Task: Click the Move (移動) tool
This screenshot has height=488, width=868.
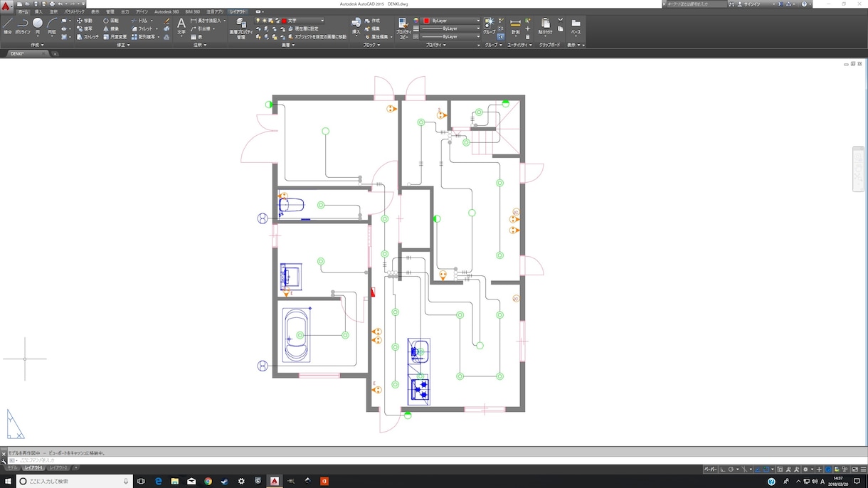Action: tap(84, 21)
